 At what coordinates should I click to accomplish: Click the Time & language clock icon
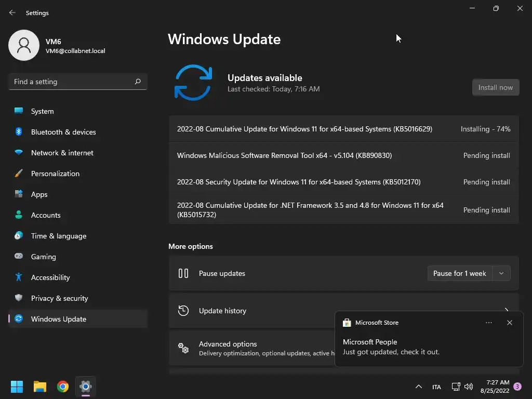19,235
